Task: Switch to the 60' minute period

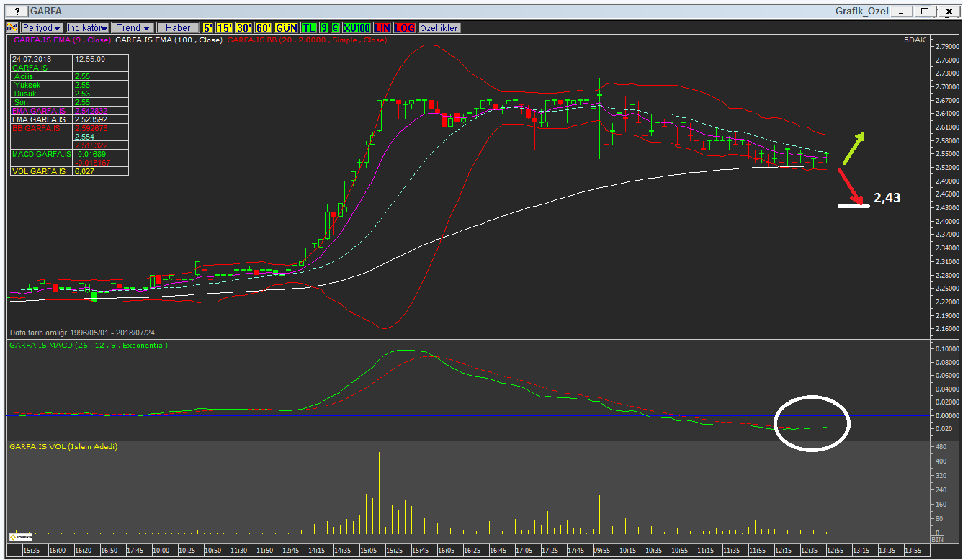Action: tap(264, 27)
